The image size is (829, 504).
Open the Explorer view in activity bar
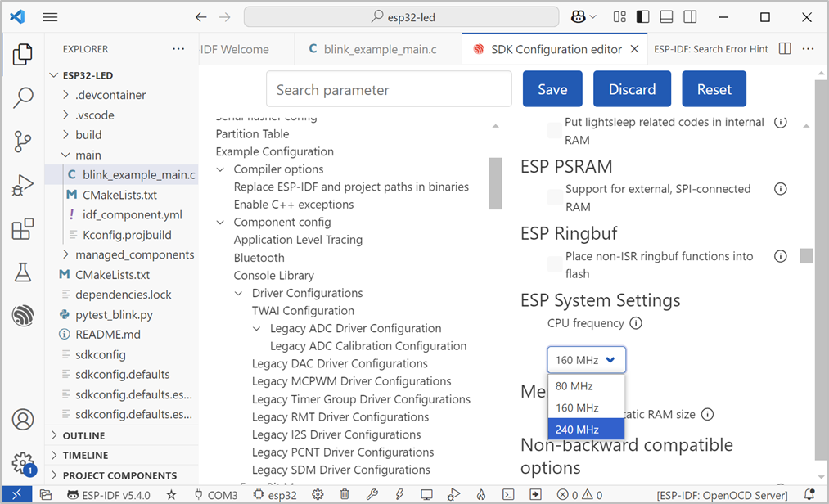tap(22, 55)
